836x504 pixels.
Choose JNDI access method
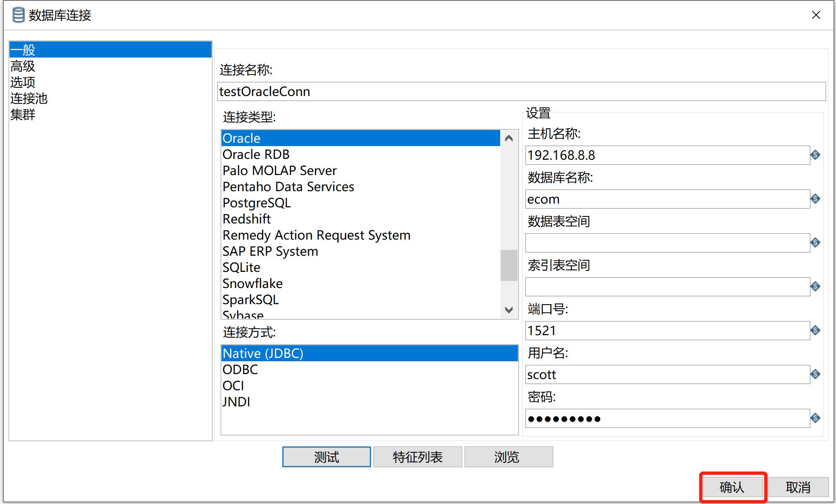(369, 402)
